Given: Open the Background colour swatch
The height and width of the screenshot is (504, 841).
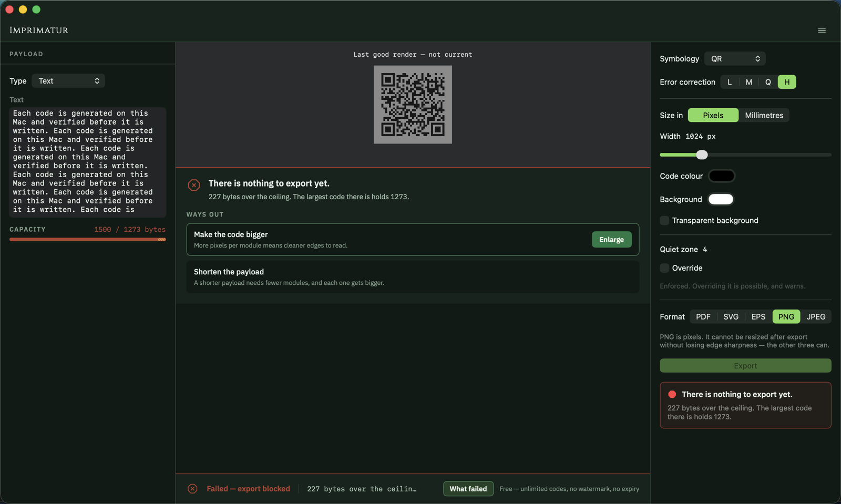Looking at the screenshot, I should 721,199.
